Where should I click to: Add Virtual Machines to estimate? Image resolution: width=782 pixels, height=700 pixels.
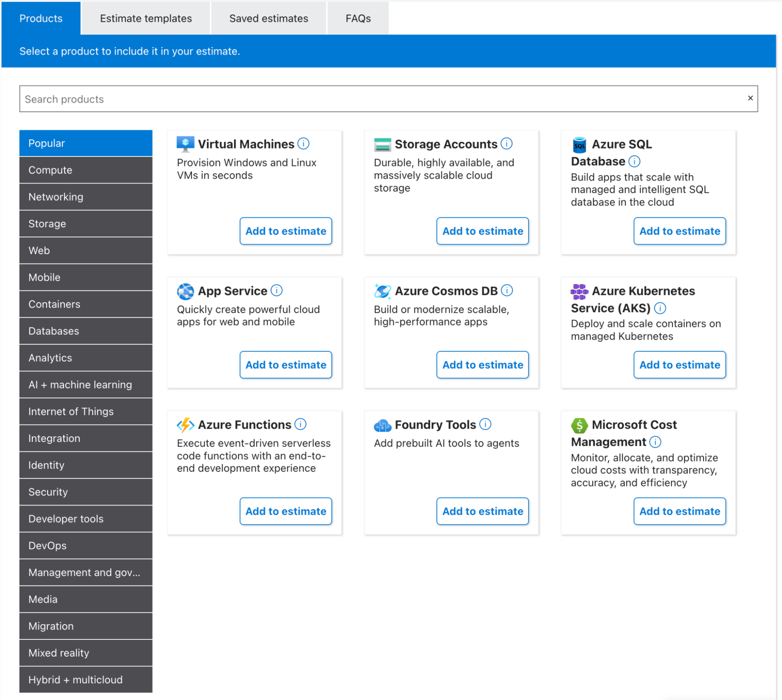(286, 231)
